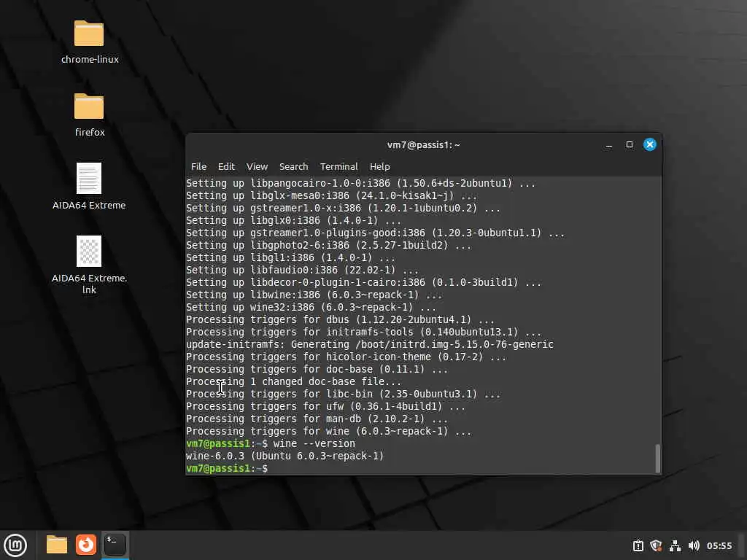This screenshot has height=560, width=747.
Task: Open the update manager tray icon
Action: (638, 545)
